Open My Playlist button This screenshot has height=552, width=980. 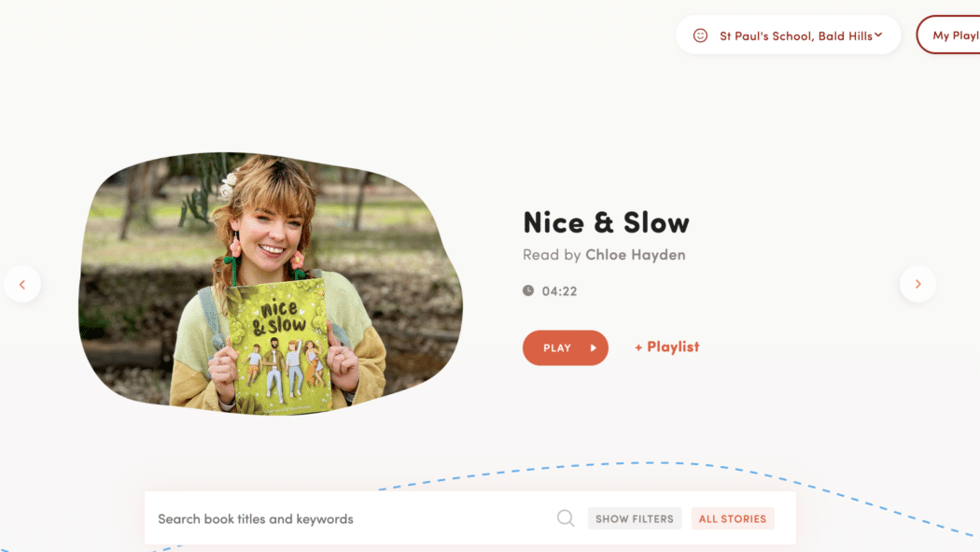(x=949, y=35)
